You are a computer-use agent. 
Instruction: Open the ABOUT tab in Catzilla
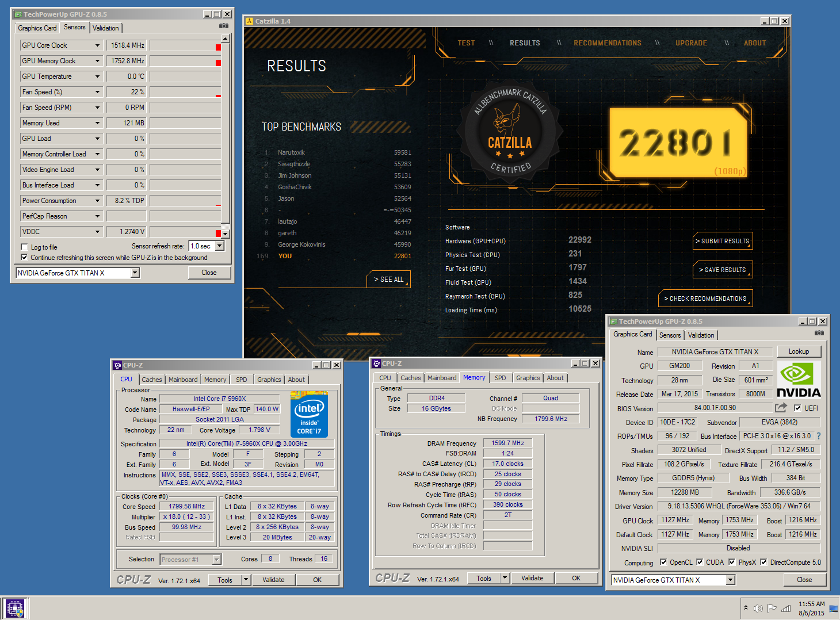point(755,43)
